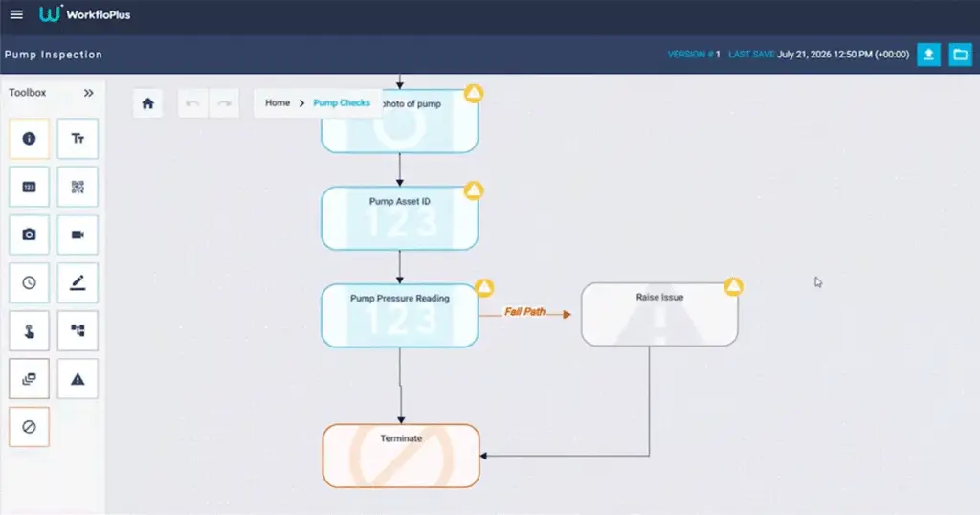Click the Toolbox heading

tap(28, 93)
